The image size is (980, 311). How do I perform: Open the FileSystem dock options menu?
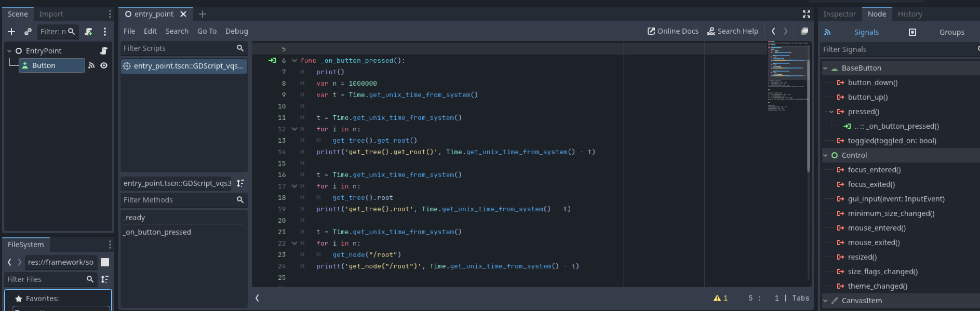click(x=110, y=245)
